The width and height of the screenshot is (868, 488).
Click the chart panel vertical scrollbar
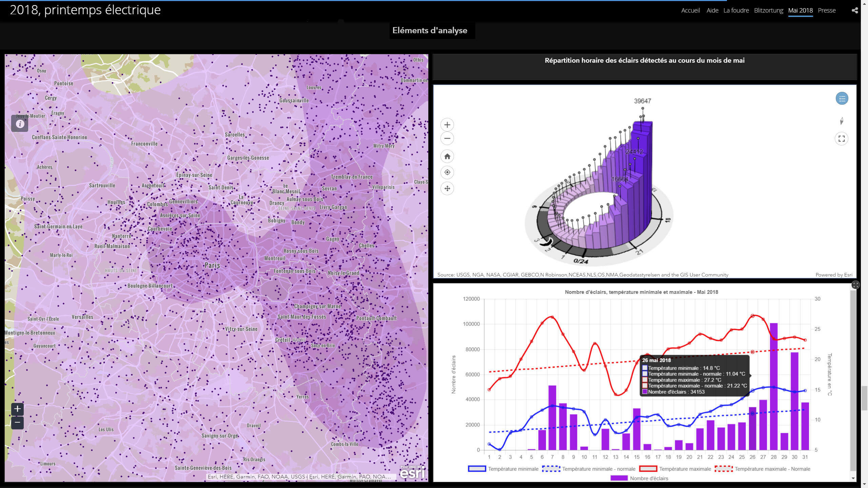tap(853, 380)
